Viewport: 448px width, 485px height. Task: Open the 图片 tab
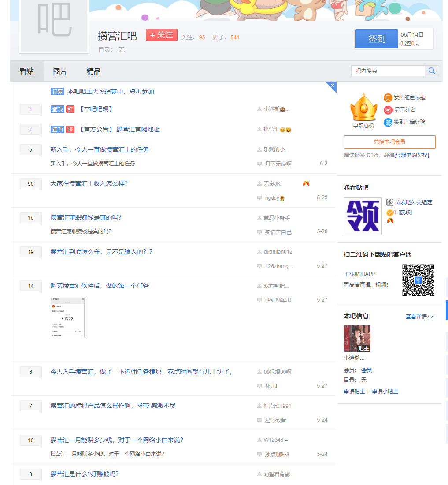coord(60,71)
